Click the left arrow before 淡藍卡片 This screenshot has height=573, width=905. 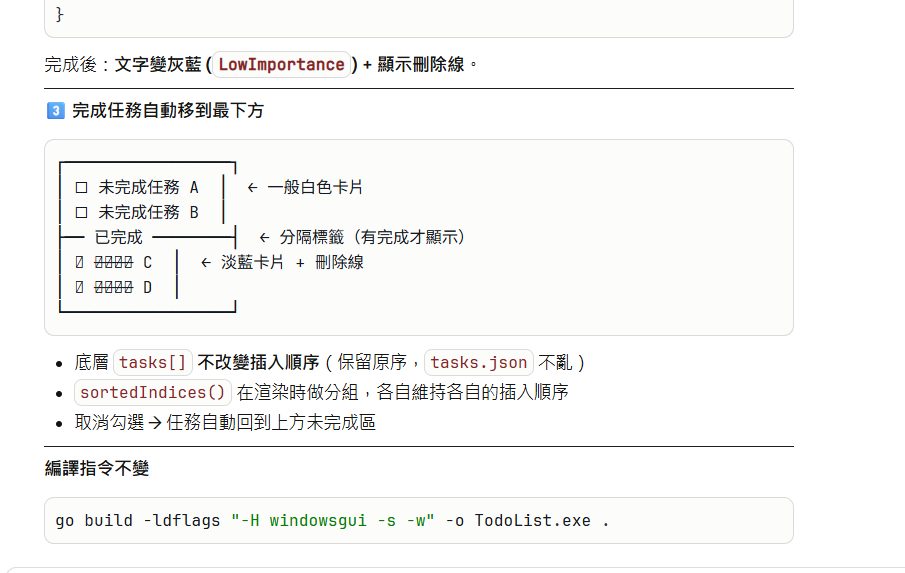[x=206, y=262]
